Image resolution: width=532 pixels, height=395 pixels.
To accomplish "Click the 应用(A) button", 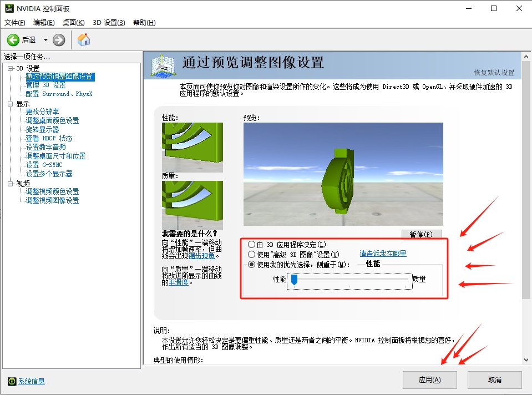I will (429, 379).
